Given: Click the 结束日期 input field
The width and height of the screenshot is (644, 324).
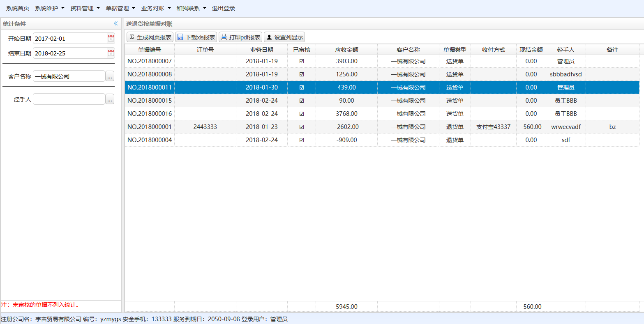Looking at the screenshot, I should tap(70, 53).
